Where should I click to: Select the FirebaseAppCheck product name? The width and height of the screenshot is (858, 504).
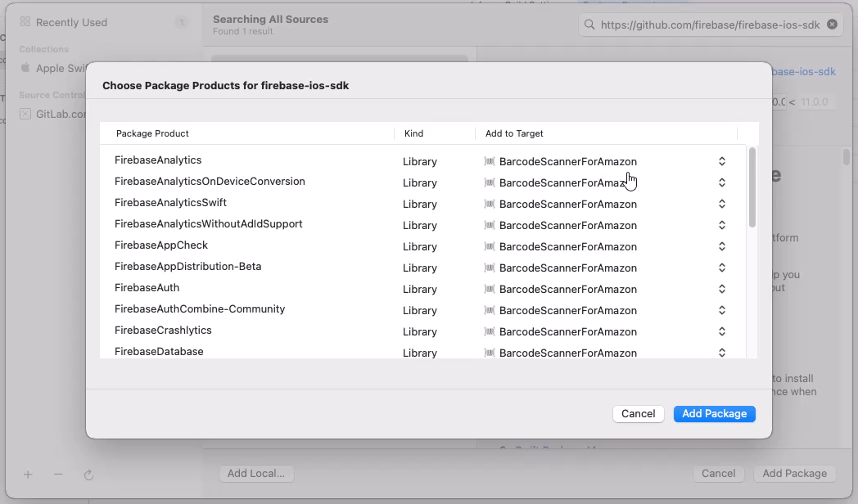[160, 245]
